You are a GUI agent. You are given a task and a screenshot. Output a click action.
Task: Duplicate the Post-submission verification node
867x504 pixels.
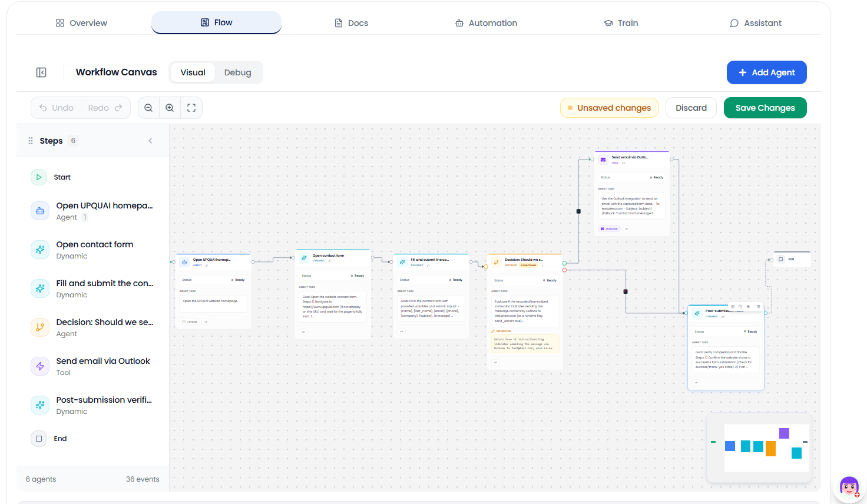pos(740,307)
